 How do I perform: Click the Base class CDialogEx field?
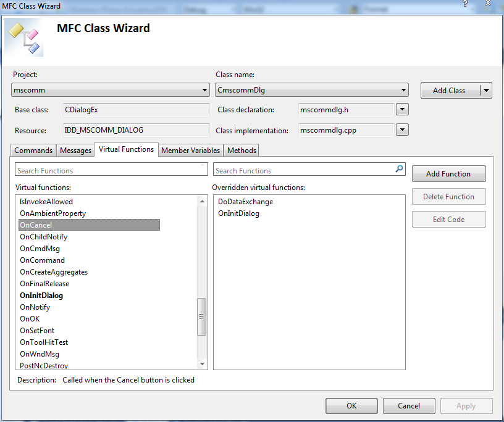point(136,110)
